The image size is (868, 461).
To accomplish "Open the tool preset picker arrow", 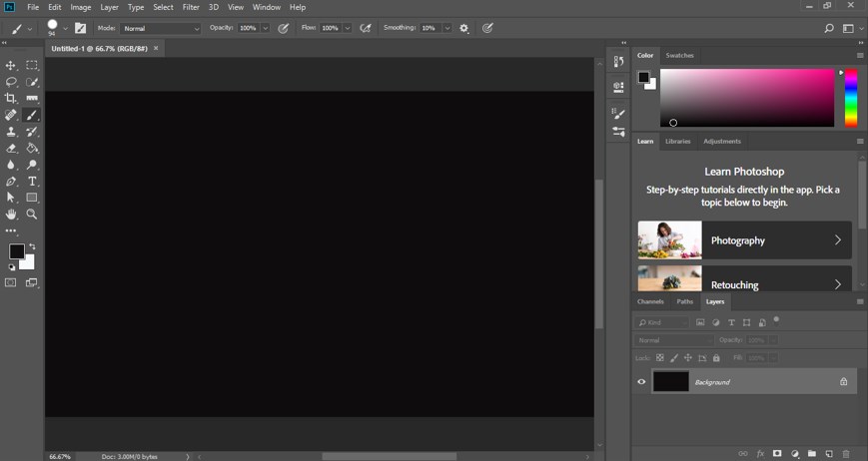I will coord(30,28).
